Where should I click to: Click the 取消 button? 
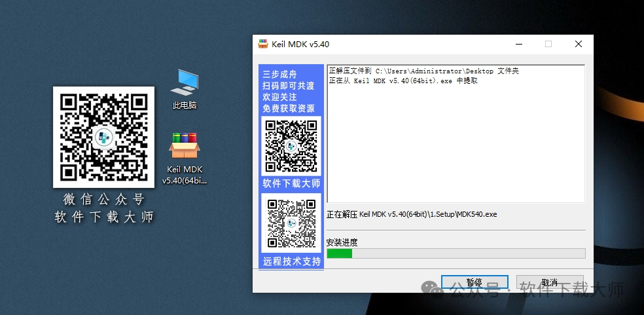pyautogui.click(x=550, y=282)
